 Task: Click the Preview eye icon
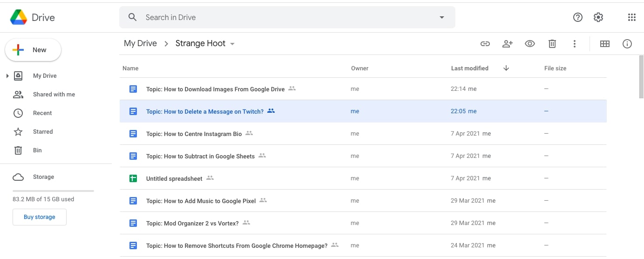[x=530, y=44]
